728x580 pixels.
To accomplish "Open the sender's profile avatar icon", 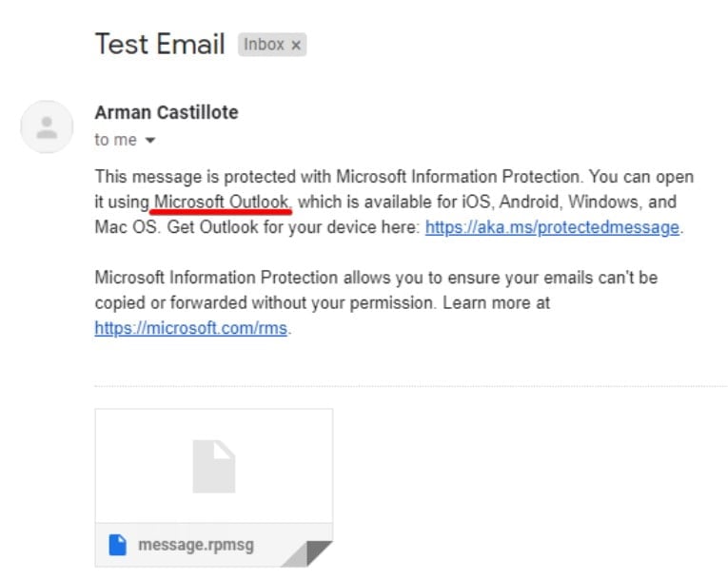I will pyautogui.click(x=47, y=126).
